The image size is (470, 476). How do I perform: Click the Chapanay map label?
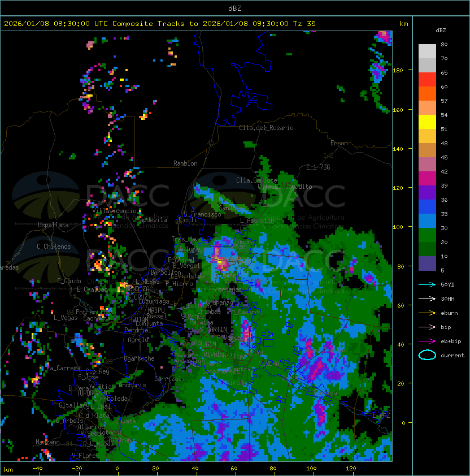[x=219, y=302]
